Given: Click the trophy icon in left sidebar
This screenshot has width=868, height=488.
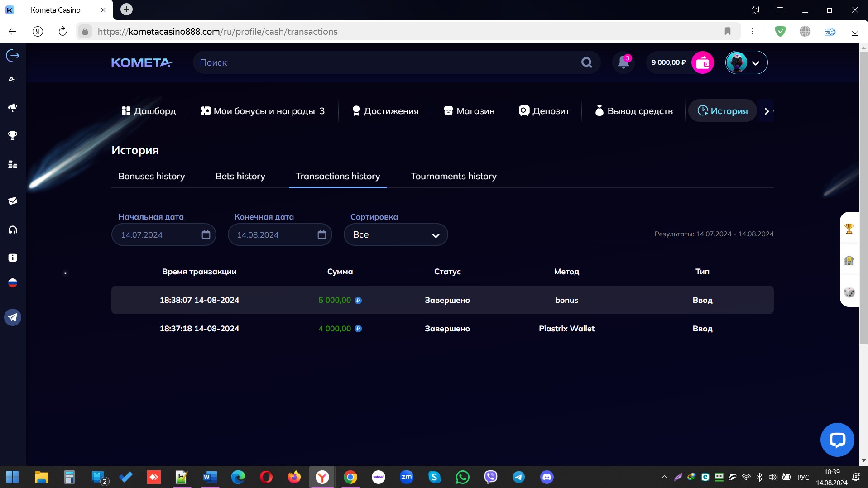Looking at the screenshot, I should pyautogui.click(x=13, y=136).
